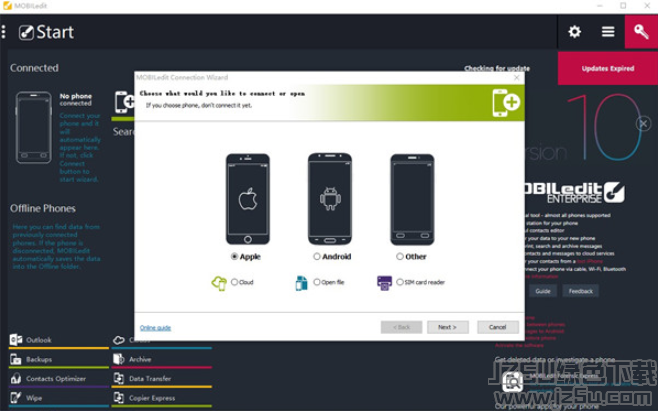Click the MOBILedit title bar app icon
The height and width of the screenshot is (411, 658).
pos(7,6)
